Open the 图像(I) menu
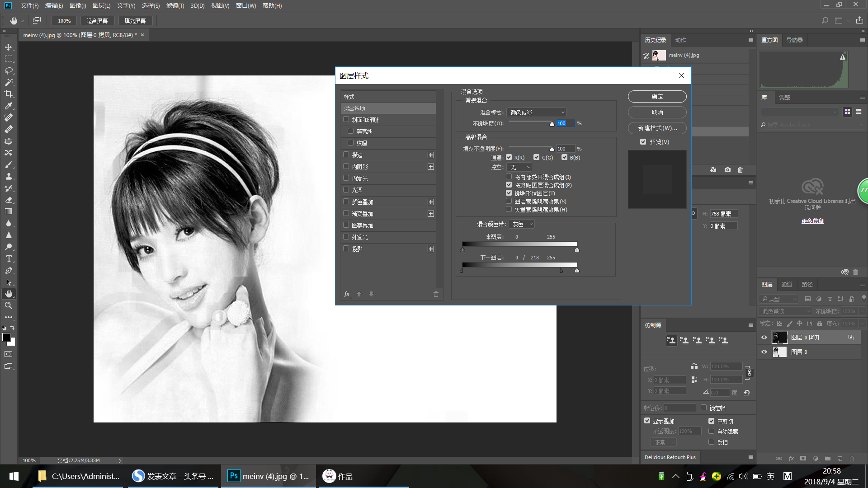 click(78, 5)
